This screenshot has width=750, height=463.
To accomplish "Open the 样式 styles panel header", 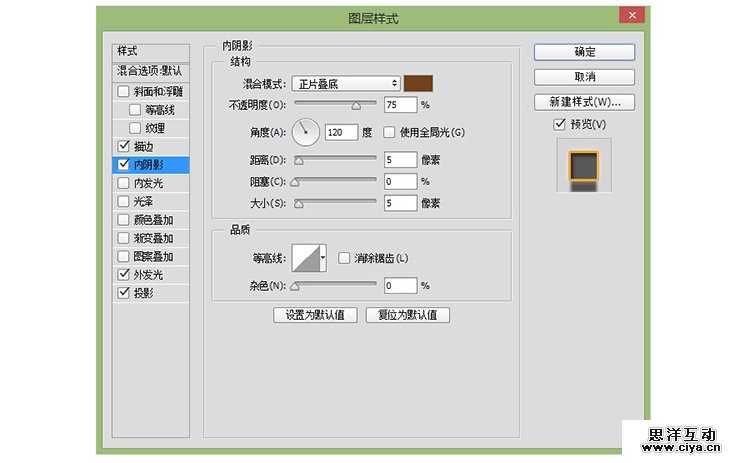I will [x=150, y=51].
